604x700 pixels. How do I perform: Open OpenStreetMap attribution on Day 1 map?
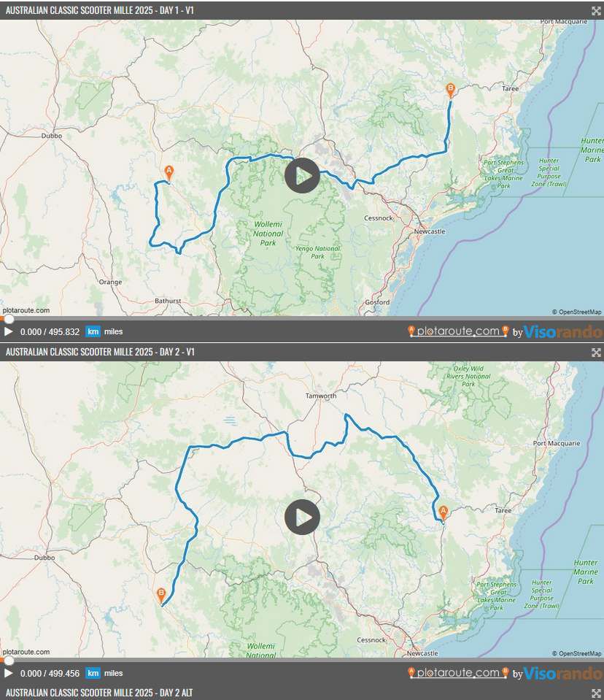[x=576, y=312]
